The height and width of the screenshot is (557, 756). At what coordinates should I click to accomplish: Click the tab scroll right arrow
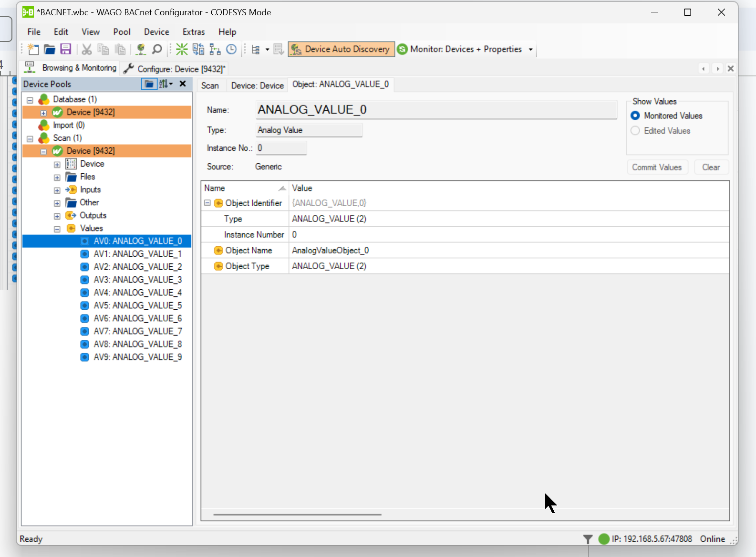tap(717, 69)
